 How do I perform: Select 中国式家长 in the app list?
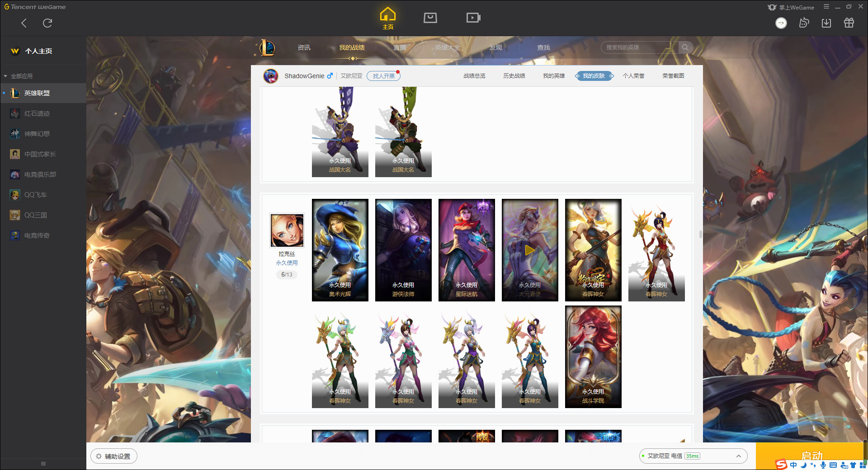tap(43, 154)
